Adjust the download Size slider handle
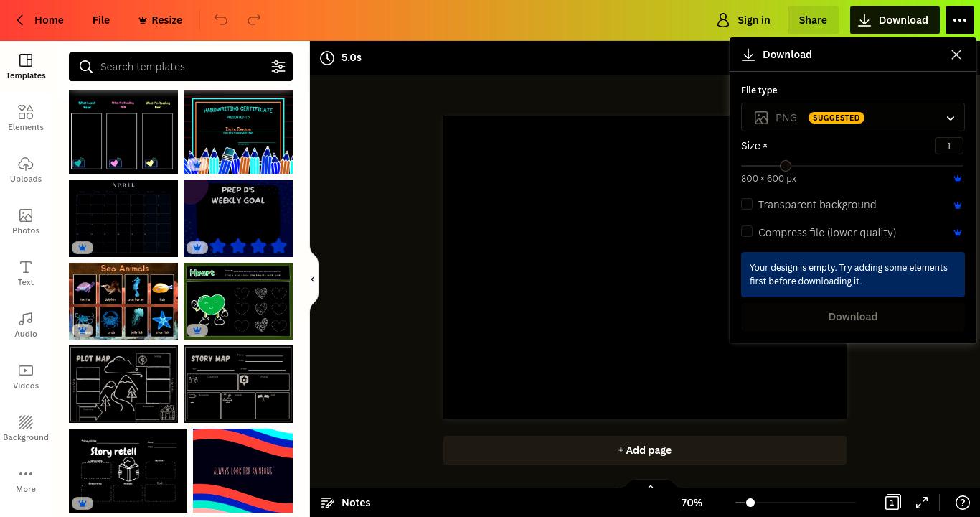Image resolution: width=980 pixels, height=517 pixels. coord(786,166)
